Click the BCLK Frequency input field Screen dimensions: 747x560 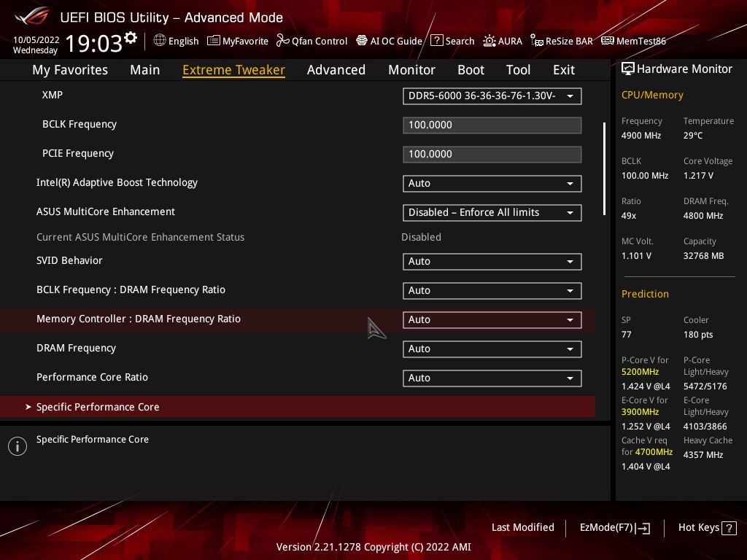pyautogui.click(x=492, y=125)
